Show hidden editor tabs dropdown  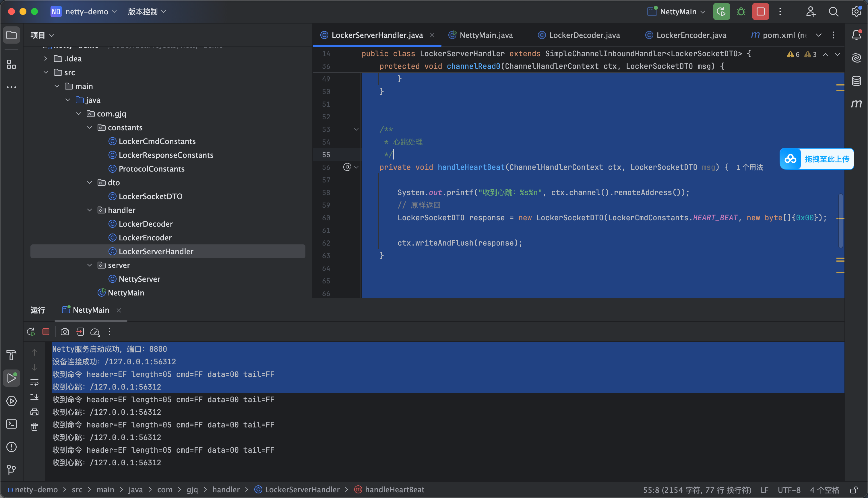click(x=818, y=35)
